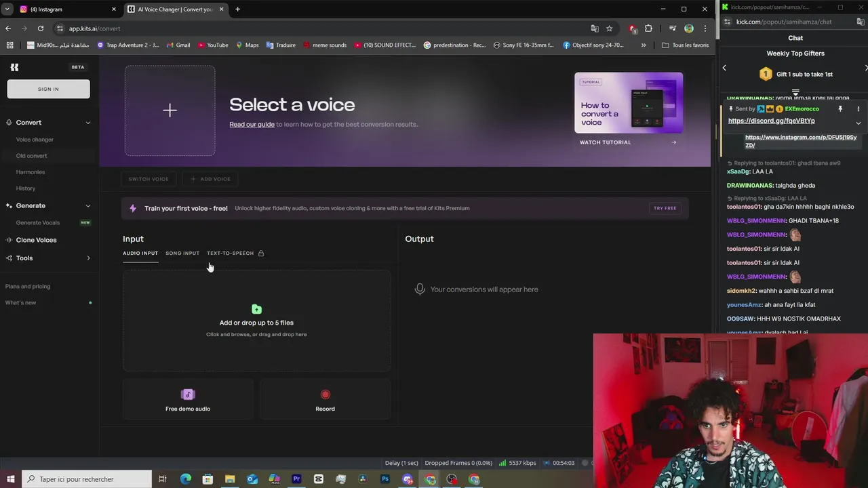The image size is (868, 488).
Task: Click the lightning bolt icon in the promo banner
Action: (x=133, y=208)
